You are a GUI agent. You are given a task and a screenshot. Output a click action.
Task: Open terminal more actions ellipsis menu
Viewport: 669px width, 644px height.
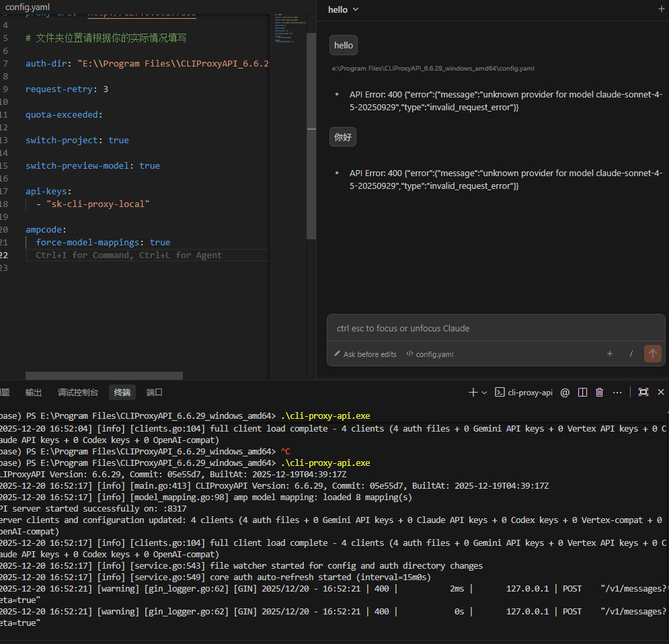pyautogui.click(x=617, y=393)
